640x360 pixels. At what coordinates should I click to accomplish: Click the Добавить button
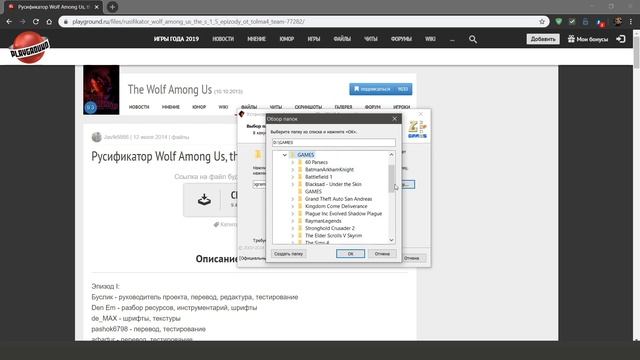click(x=543, y=39)
